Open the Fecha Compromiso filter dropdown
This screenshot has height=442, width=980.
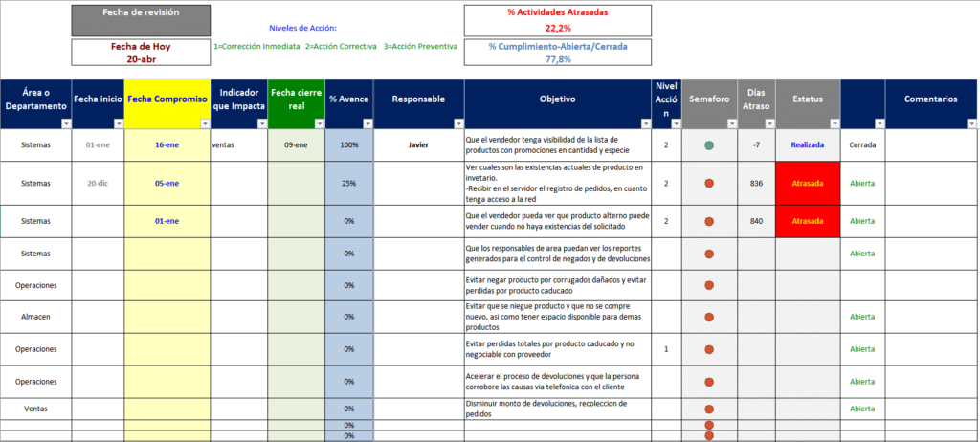click(x=205, y=123)
